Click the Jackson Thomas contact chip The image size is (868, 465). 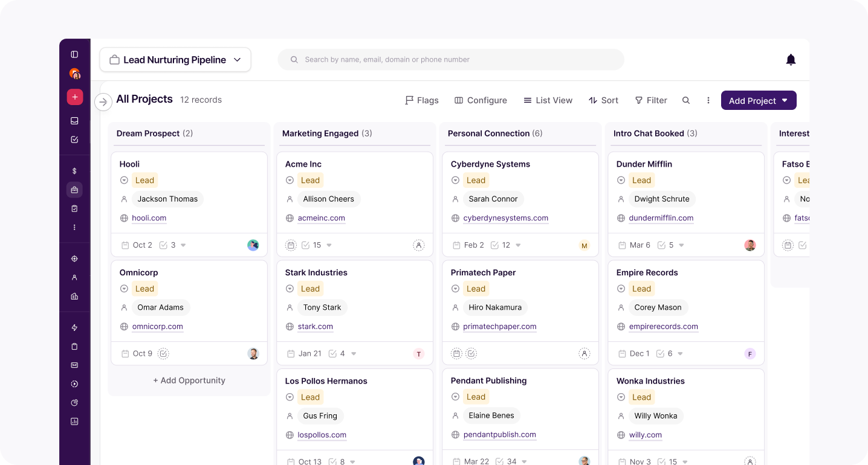coord(167,199)
